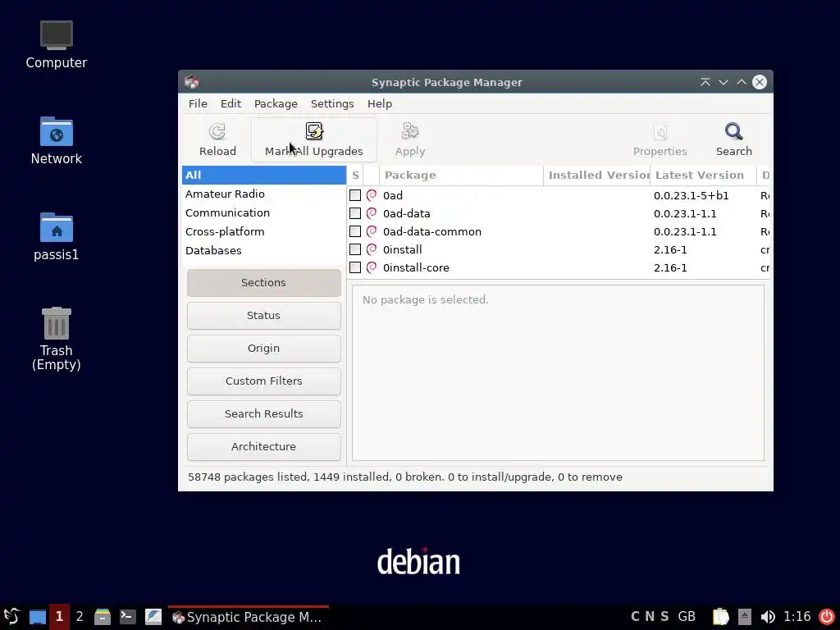
Task: Open the Edit menu
Action: pos(231,103)
